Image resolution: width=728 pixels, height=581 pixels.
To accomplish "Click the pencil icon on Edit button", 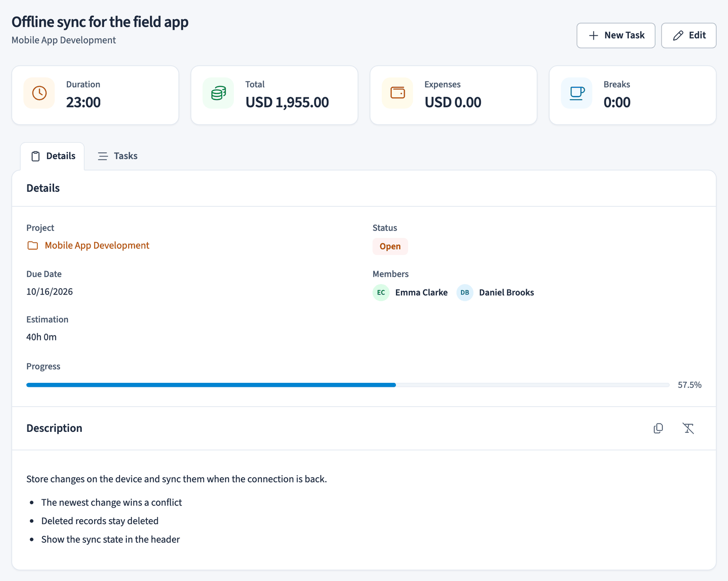I will click(x=678, y=35).
